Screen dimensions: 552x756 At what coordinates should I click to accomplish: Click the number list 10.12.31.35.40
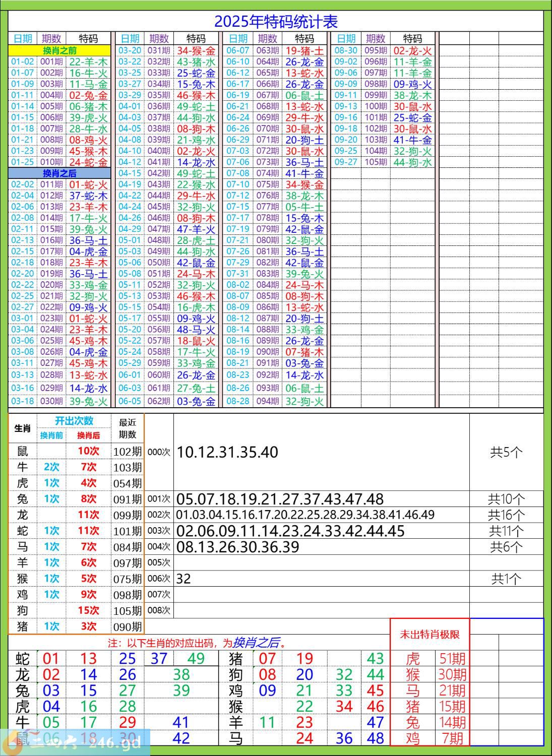[x=227, y=452]
